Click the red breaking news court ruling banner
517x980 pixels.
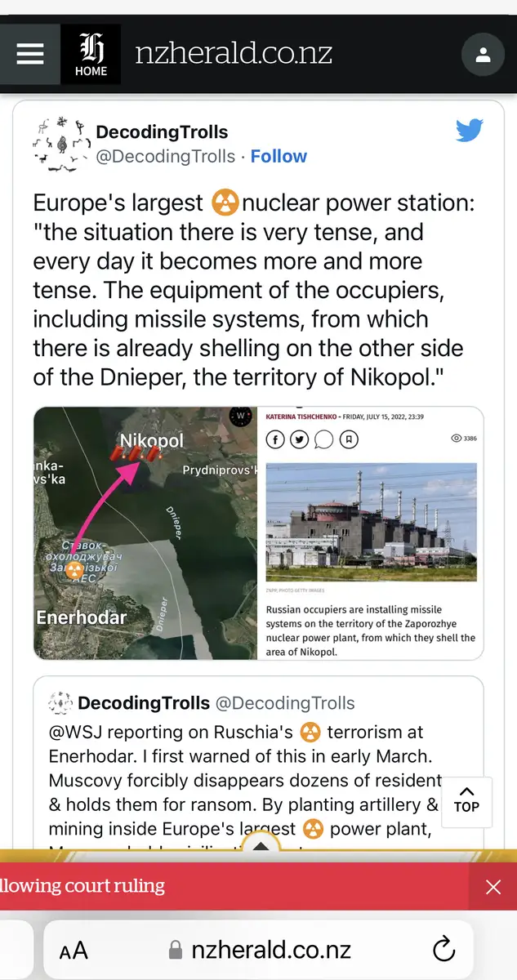click(229, 886)
